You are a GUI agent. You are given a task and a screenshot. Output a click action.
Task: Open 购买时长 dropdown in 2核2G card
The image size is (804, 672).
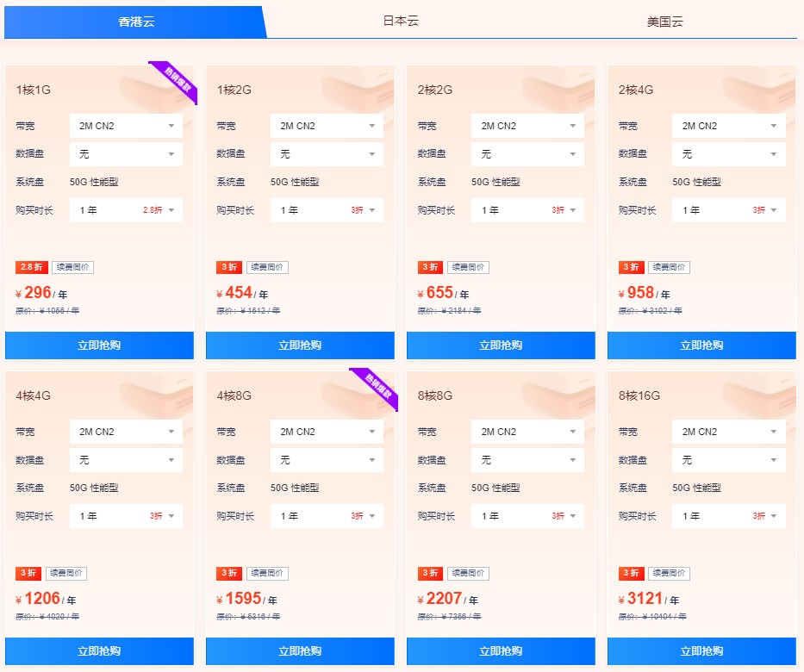click(x=527, y=210)
